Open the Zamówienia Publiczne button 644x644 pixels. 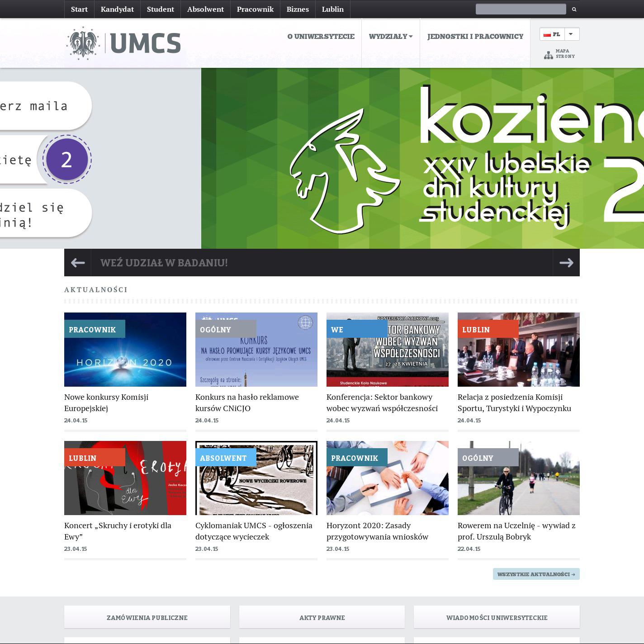click(147, 617)
